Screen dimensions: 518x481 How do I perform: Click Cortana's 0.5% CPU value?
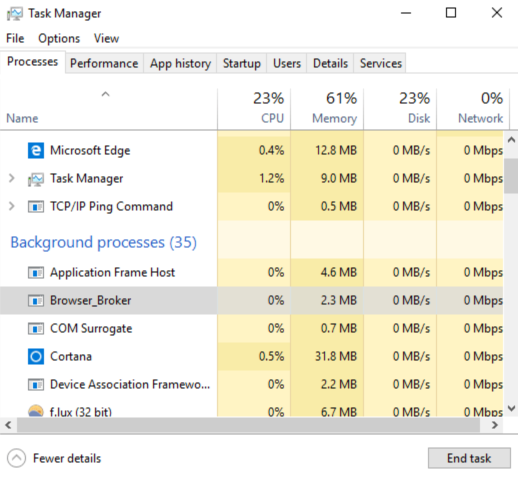[272, 357]
